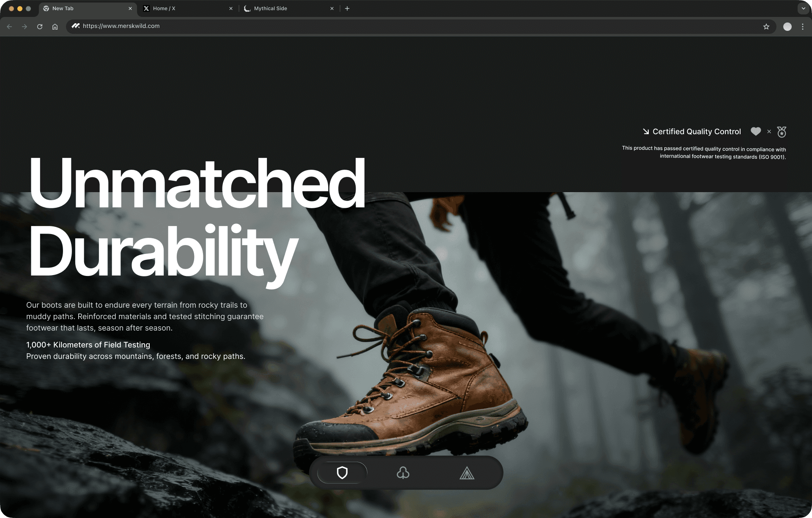This screenshot has width=812, height=518.
Task: Open the user profile avatar menu
Action: point(787,27)
